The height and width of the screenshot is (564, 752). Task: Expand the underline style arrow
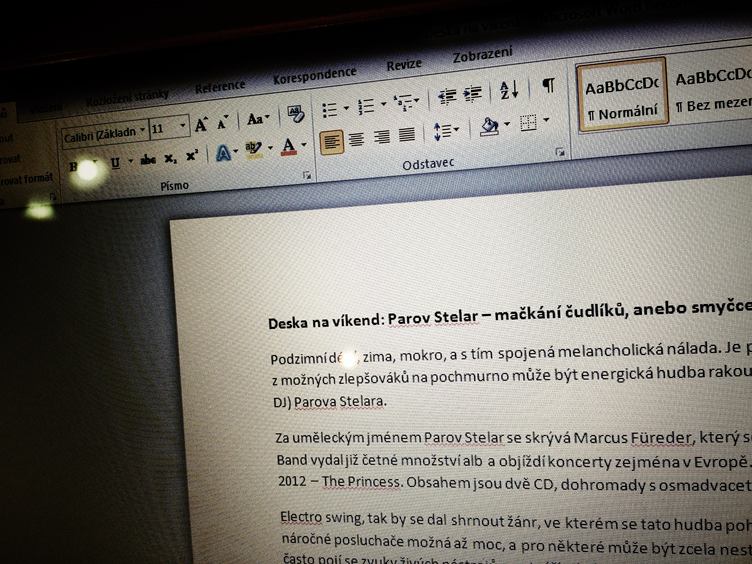(x=130, y=162)
